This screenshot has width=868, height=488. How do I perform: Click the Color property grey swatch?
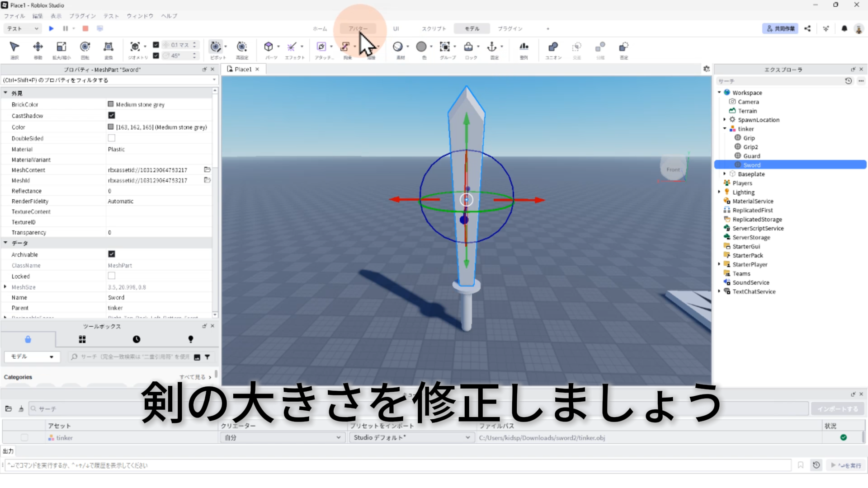click(111, 127)
